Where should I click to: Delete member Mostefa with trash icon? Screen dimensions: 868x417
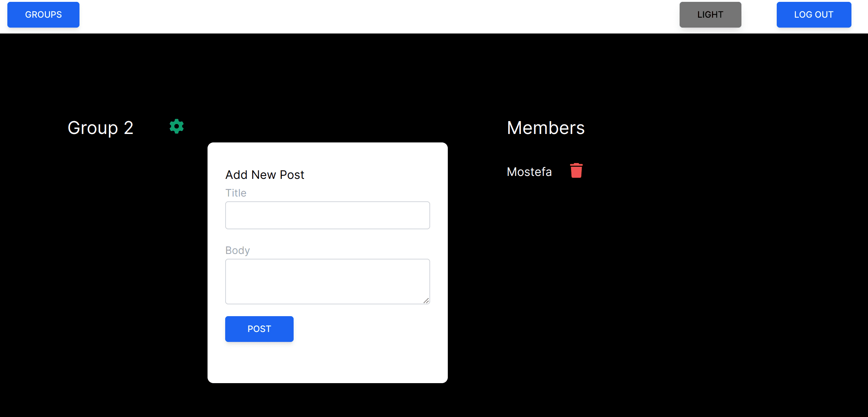pos(576,171)
